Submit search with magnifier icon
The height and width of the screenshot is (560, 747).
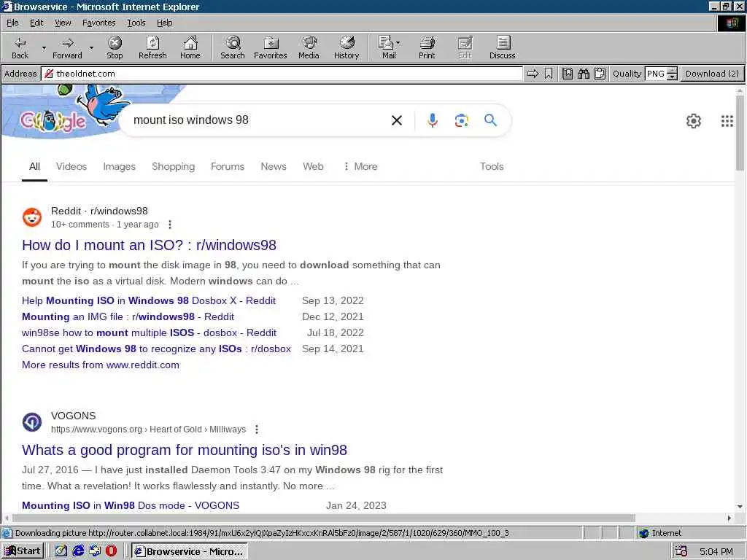490,120
